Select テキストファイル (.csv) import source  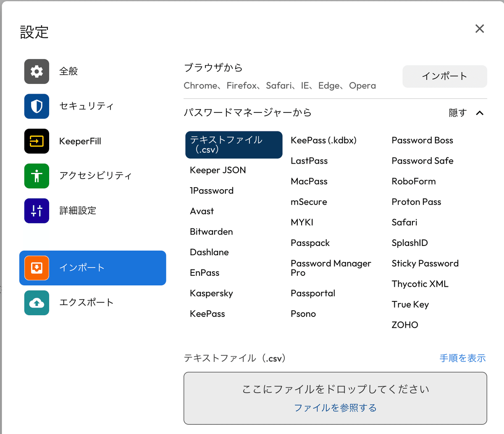[234, 145]
